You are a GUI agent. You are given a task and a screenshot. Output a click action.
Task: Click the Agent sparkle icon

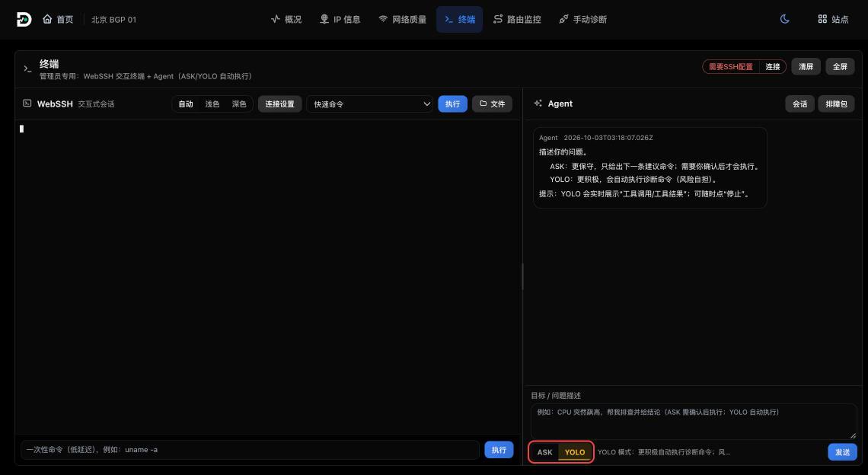coord(538,104)
